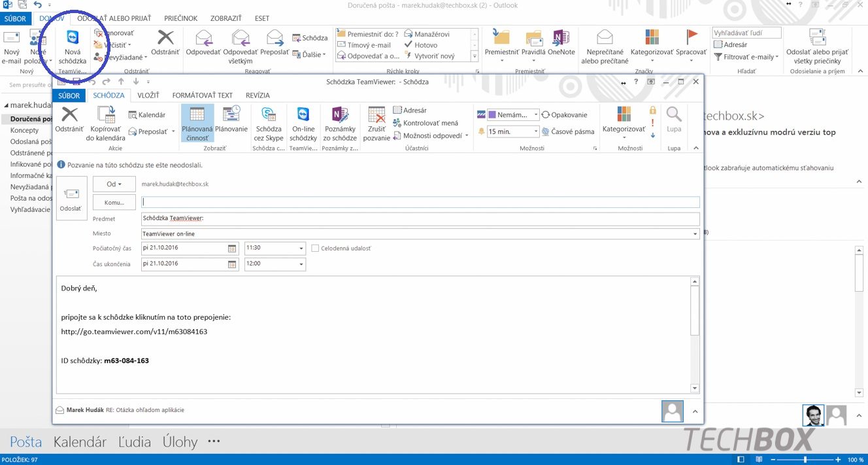This screenshot has height=465, width=868.
Task: Open the go.teamviewer.com meeting link
Action: (x=134, y=332)
